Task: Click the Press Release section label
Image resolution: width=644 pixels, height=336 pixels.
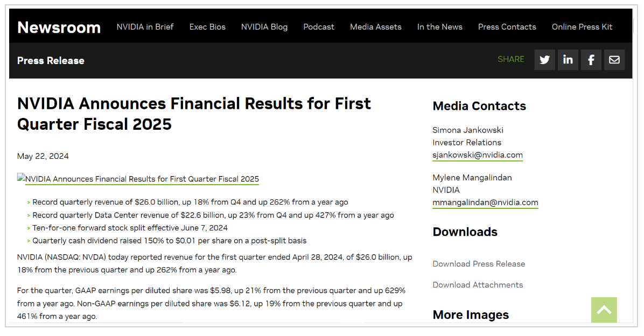Action: (51, 61)
